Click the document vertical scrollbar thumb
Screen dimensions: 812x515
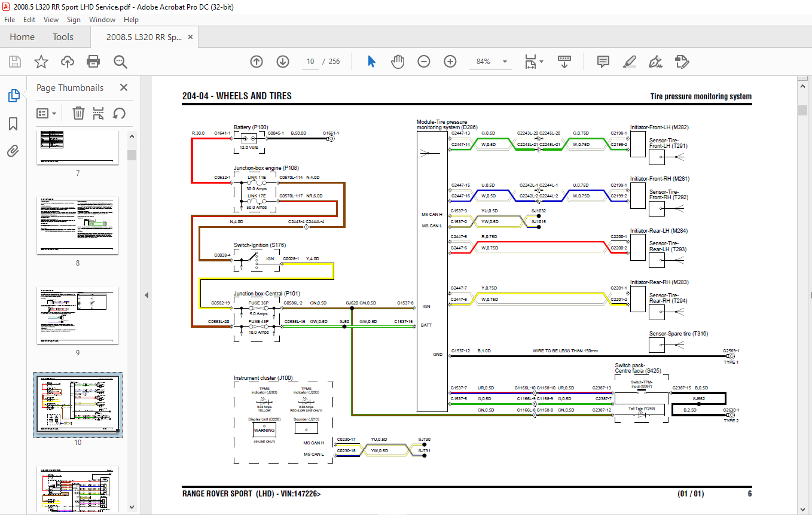click(802, 110)
